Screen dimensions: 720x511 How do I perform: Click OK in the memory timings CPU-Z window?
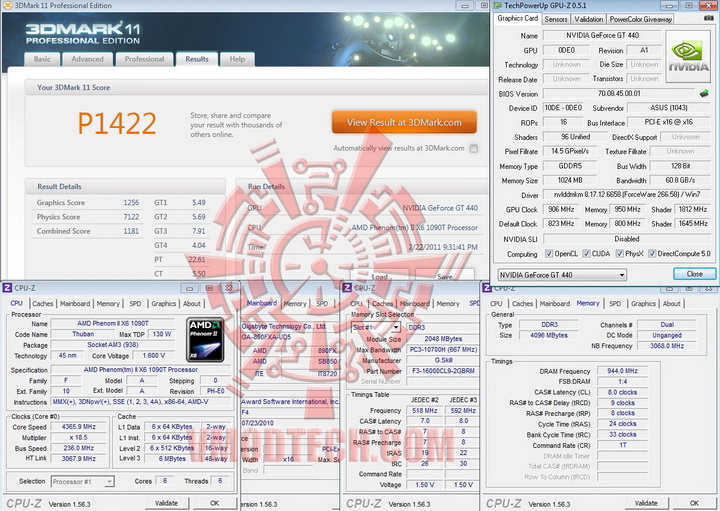tap(694, 503)
